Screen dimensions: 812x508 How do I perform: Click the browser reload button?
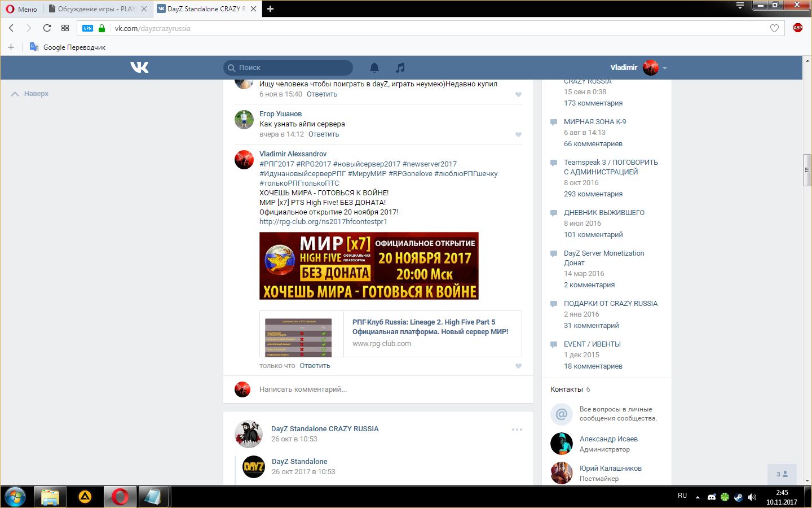(47, 28)
